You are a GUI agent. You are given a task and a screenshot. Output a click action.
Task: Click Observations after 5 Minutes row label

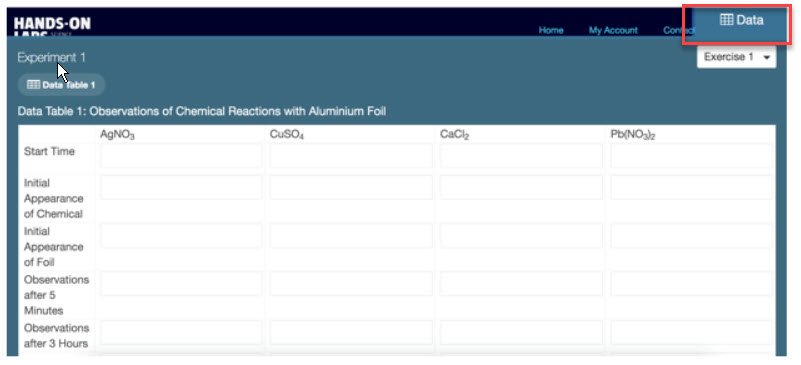[56, 295]
